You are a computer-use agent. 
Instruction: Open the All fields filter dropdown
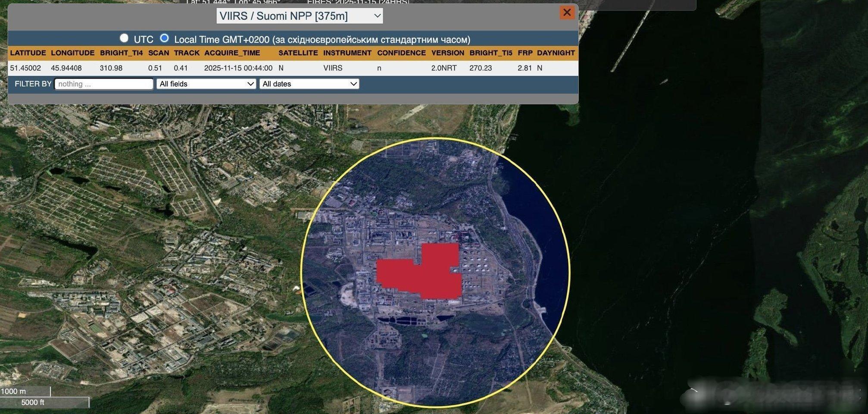point(206,84)
